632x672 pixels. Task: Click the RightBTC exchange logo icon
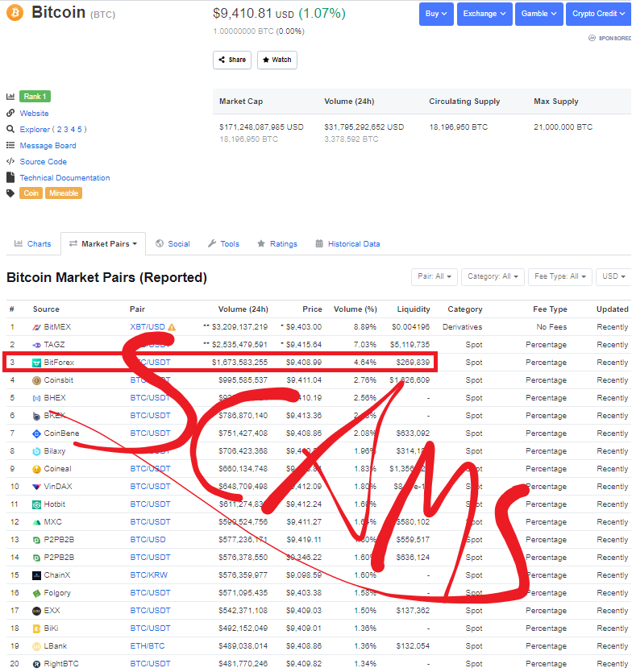pyautogui.click(x=36, y=664)
